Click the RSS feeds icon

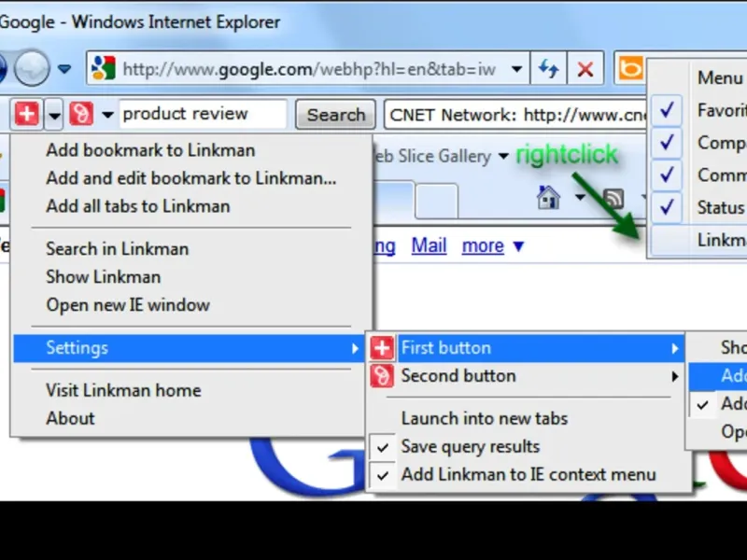tap(613, 198)
